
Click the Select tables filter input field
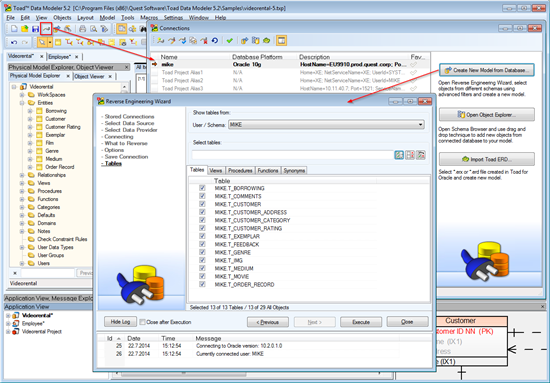coord(293,155)
